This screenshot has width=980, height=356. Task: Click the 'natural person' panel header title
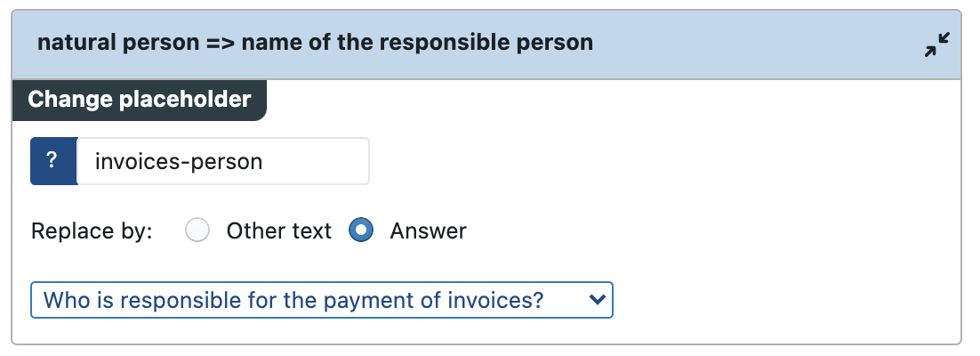click(315, 43)
